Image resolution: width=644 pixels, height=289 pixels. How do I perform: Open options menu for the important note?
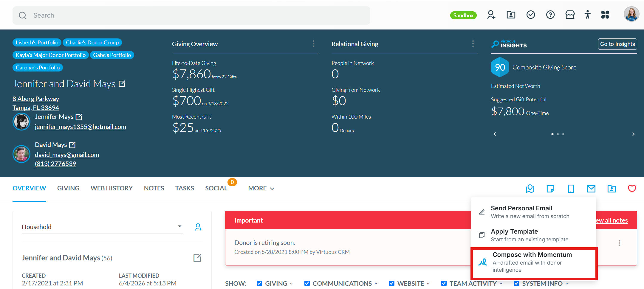(x=620, y=243)
